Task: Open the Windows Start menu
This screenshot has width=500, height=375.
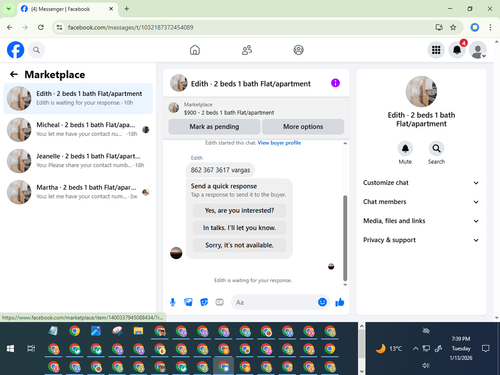Action: [x=10, y=349]
